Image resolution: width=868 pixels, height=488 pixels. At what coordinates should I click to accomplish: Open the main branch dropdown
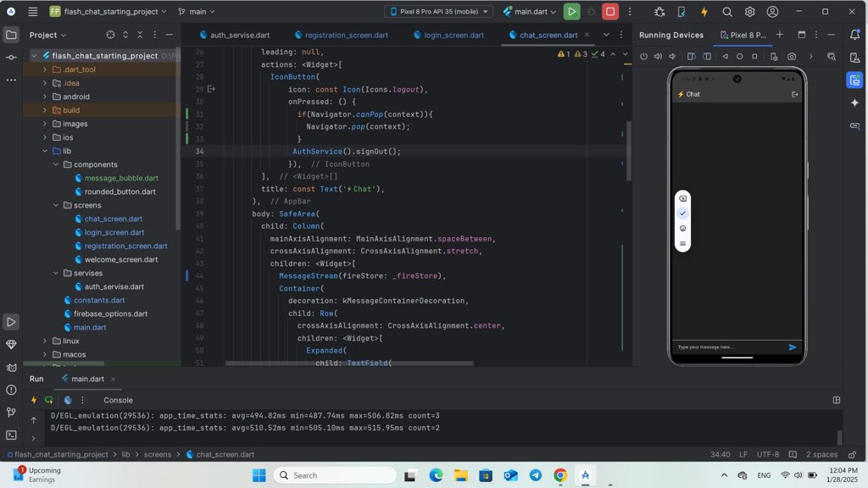click(x=197, y=12)
